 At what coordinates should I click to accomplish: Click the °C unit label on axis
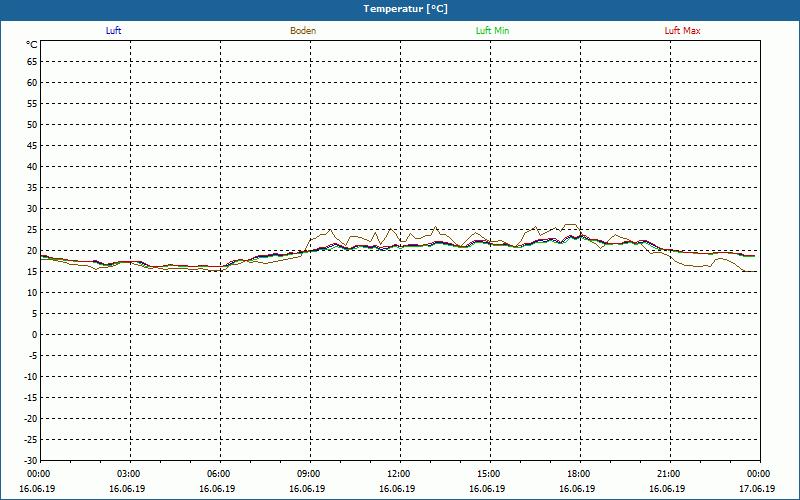[x=32, y=45]
